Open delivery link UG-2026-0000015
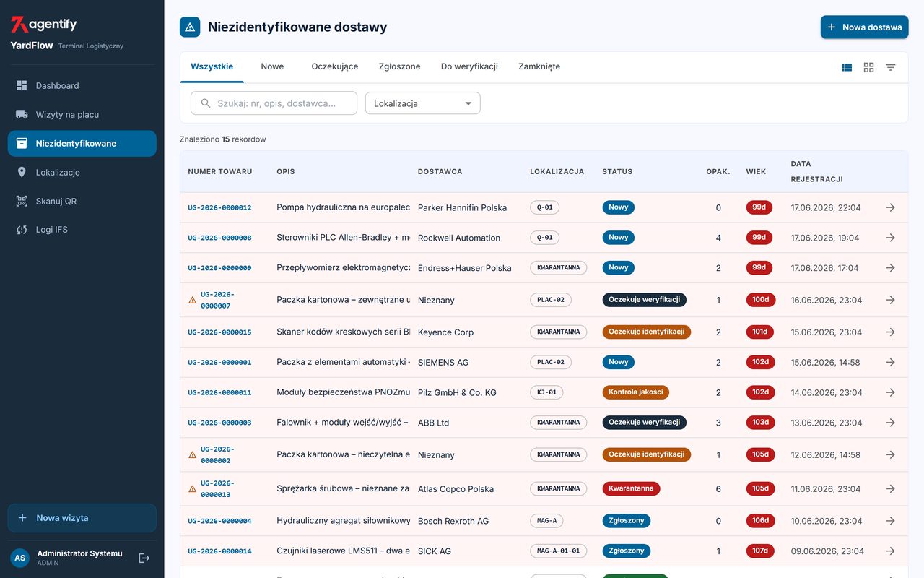Image resolution: width=924 pixels, height=578 pixels. point(219,332)
